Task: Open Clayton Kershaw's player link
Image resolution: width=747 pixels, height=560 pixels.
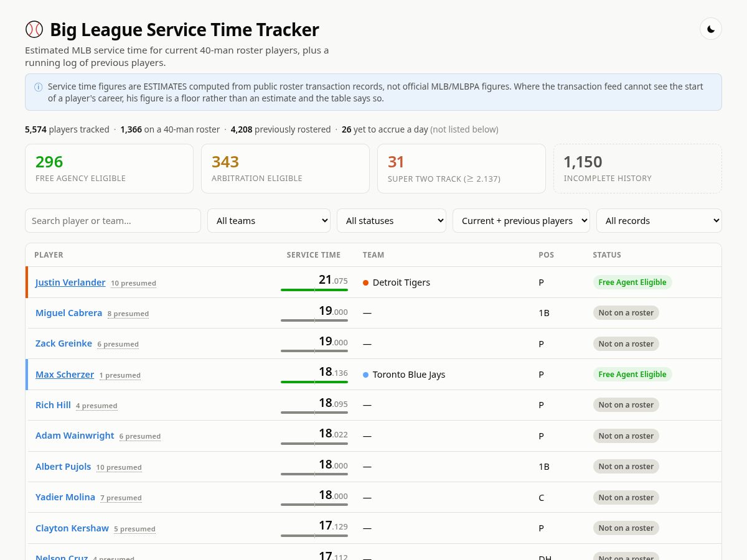Action: 72,528
